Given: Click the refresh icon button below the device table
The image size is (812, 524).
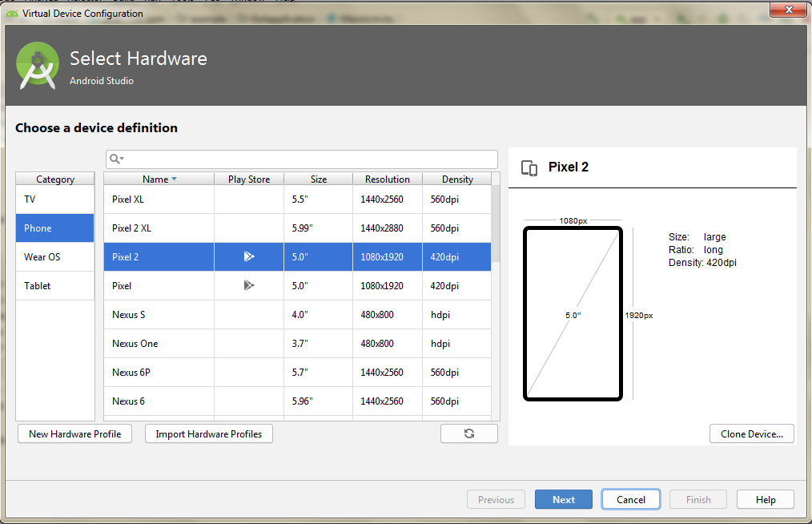Looking at the screenshot, I should (469, 433).
